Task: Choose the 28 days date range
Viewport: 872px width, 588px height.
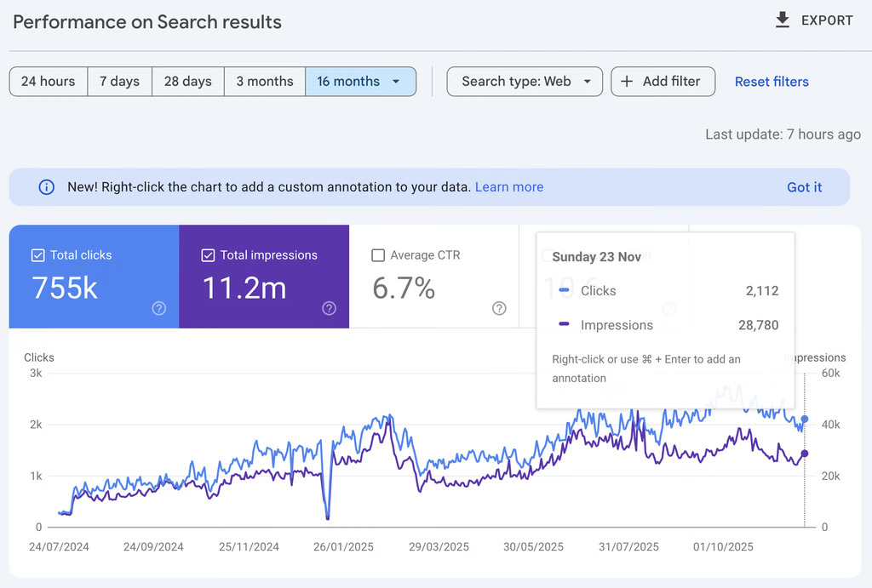Action: 187,82
